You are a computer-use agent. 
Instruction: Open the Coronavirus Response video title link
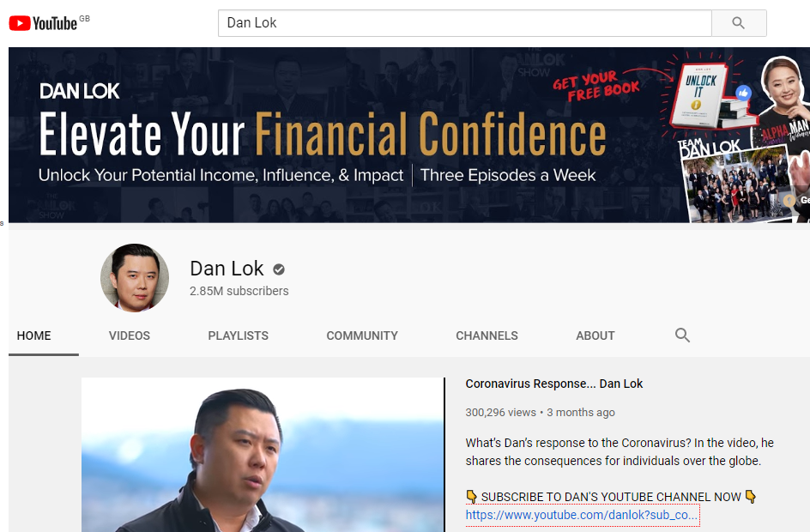[x=553, y=384]
